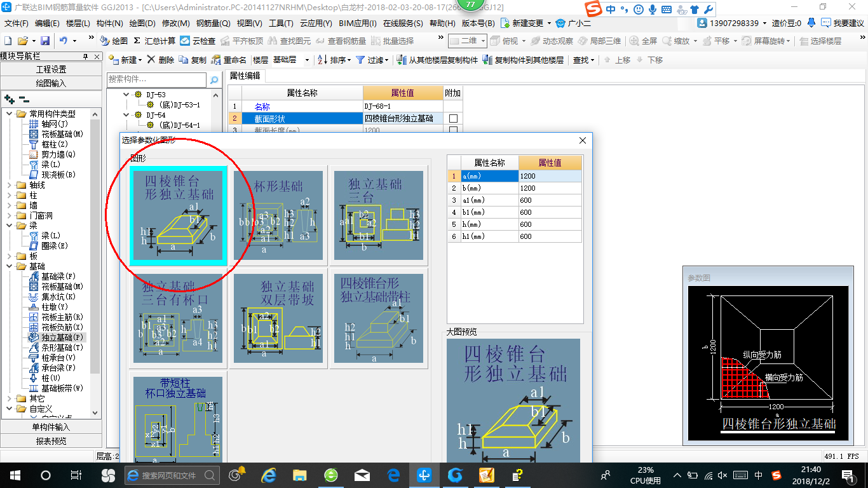
Task: Select 剪力墙(Q) tree item
Action: coord(53,154)
